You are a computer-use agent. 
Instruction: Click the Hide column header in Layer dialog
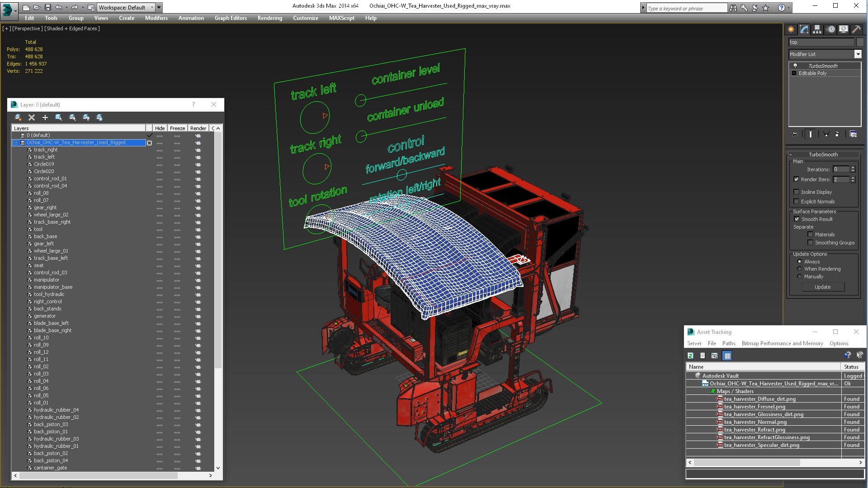pos(160,128)
